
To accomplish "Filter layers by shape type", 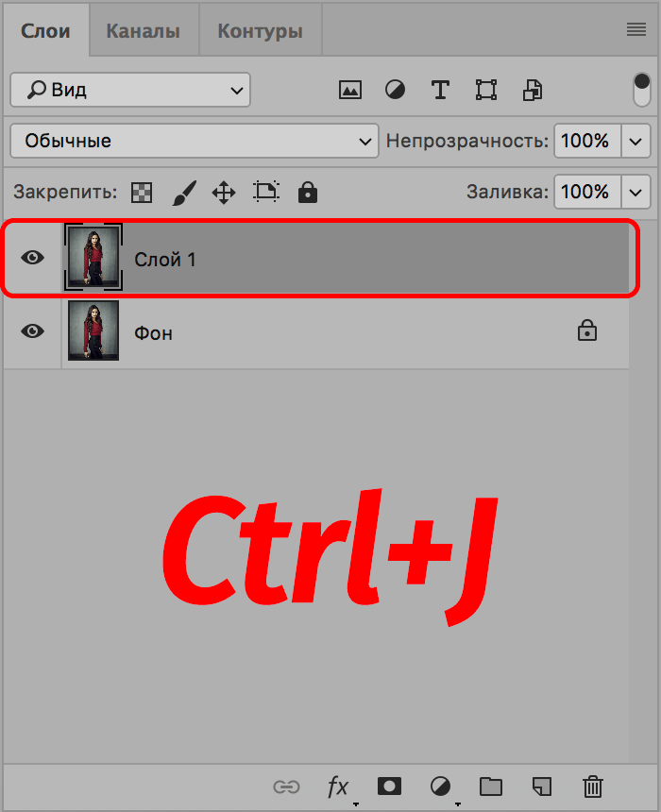I will [x=486, y=91].
